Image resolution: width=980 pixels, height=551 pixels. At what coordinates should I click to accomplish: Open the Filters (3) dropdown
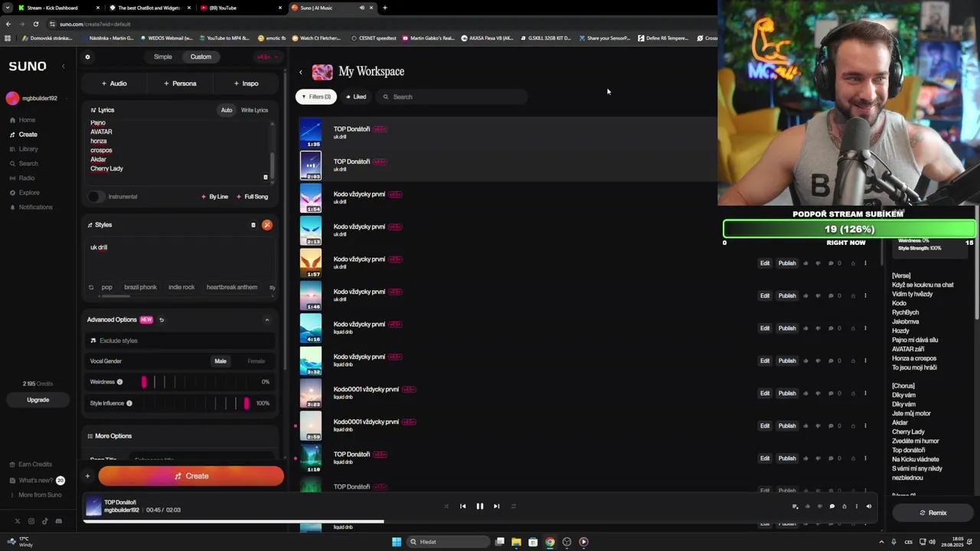(x=316, y=97)
